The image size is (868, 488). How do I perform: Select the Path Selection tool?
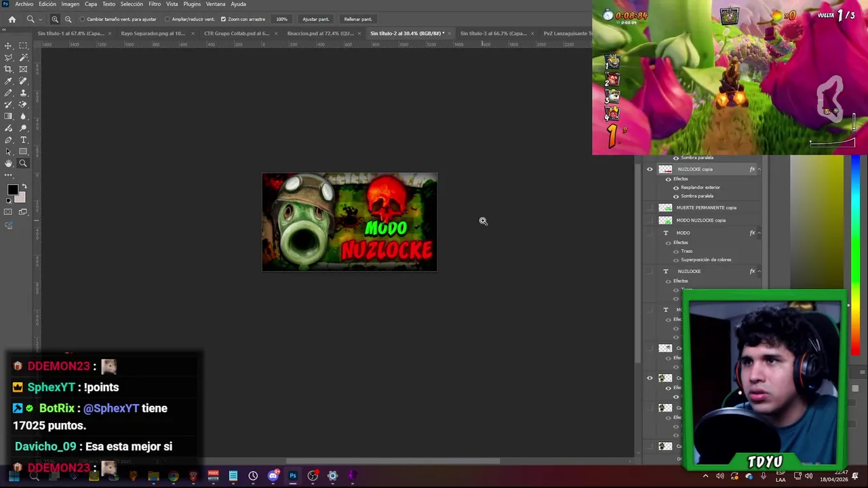pos(8,152)
